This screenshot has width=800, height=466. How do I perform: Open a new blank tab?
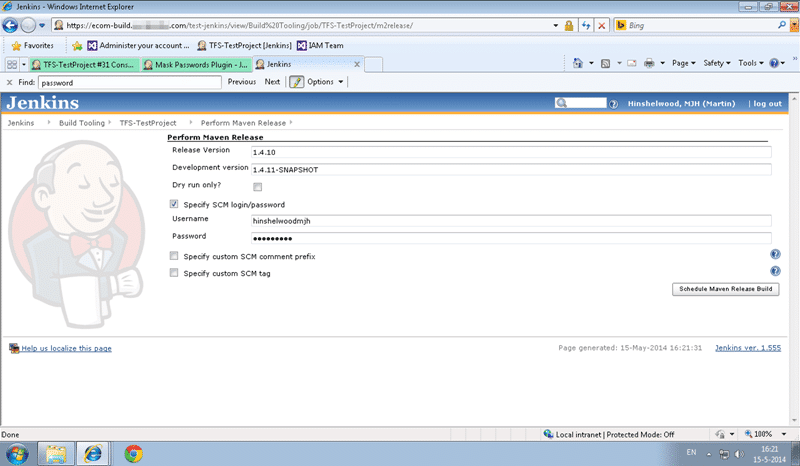373,65
